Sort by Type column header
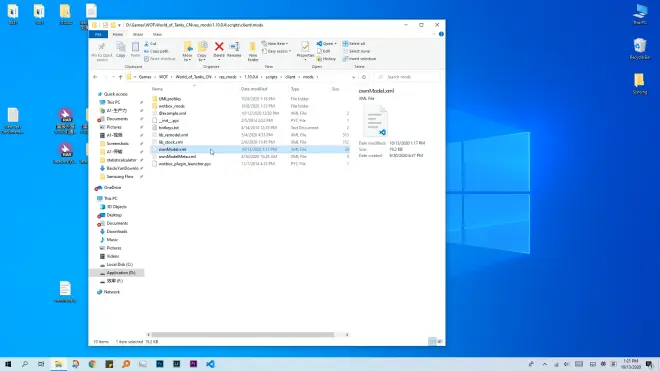The height and width of the screenshot is (371, 660). (295, 89)
